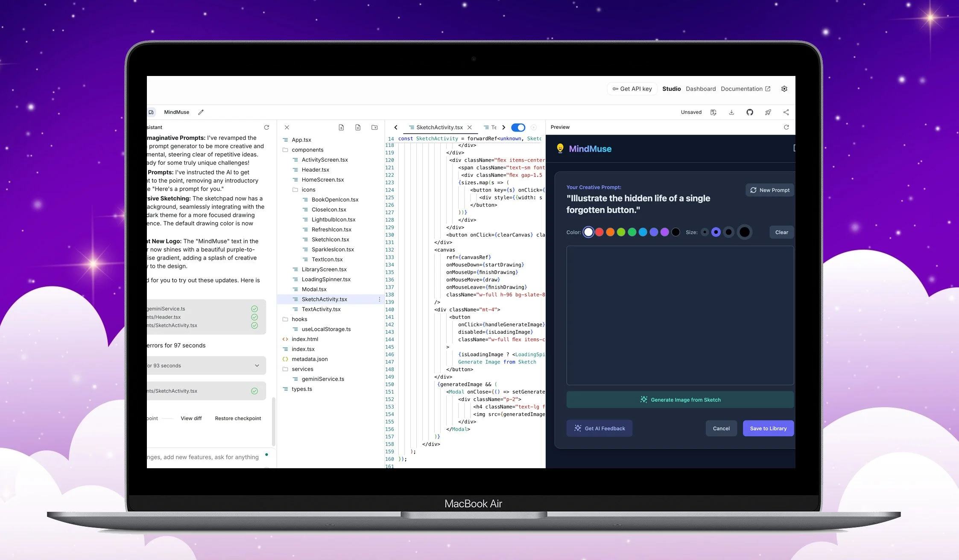Click the upload file icon in the file explorer
The width and height of the screenshot is (959, 560).
341,127
